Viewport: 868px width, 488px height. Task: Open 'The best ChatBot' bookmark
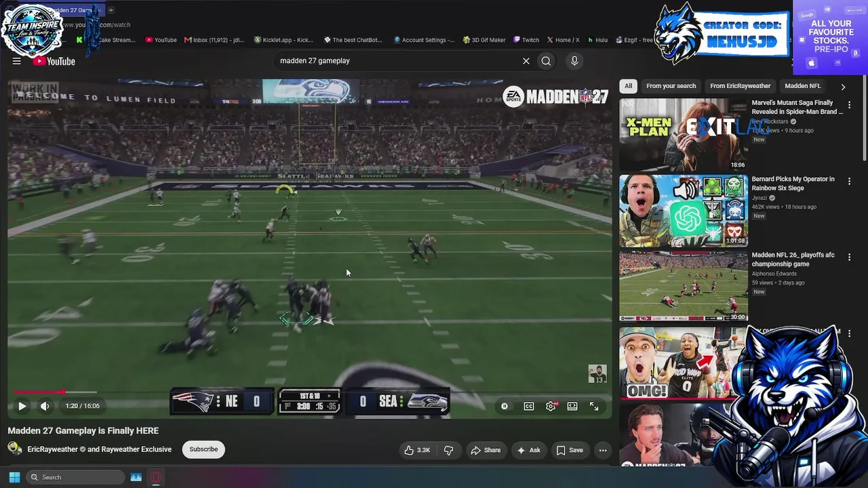click(353, 40)
